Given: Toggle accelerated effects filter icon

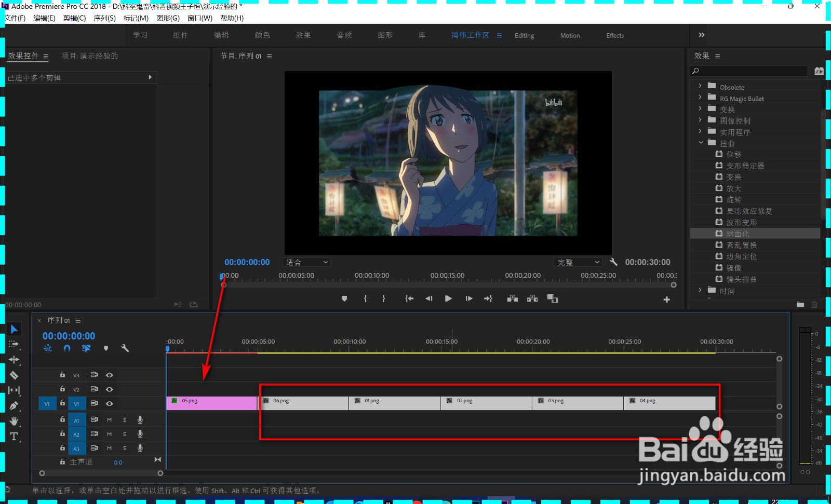Looking at the screenshot, I should [819, 71].
